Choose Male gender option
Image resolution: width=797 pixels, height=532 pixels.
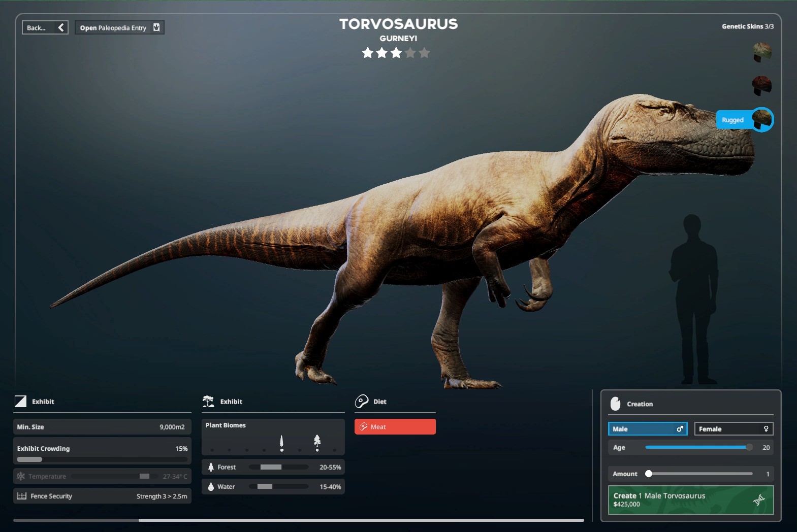[648, 429]
